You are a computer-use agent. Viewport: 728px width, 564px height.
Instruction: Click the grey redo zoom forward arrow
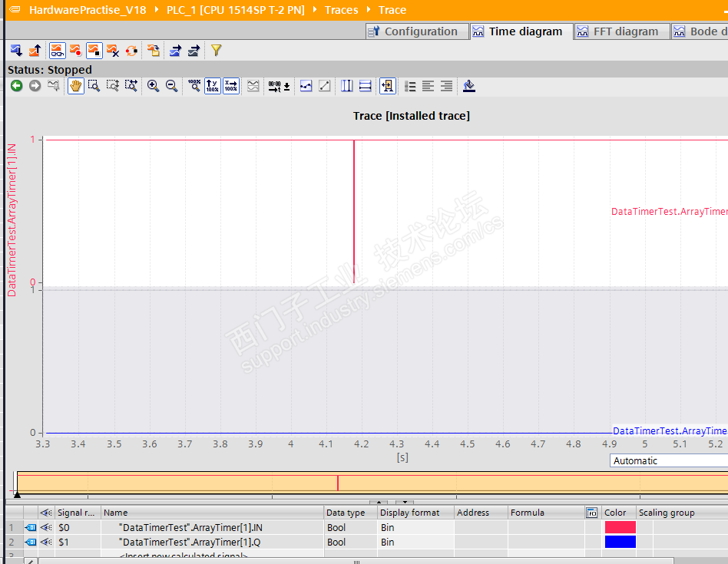[x=35, y=86]
